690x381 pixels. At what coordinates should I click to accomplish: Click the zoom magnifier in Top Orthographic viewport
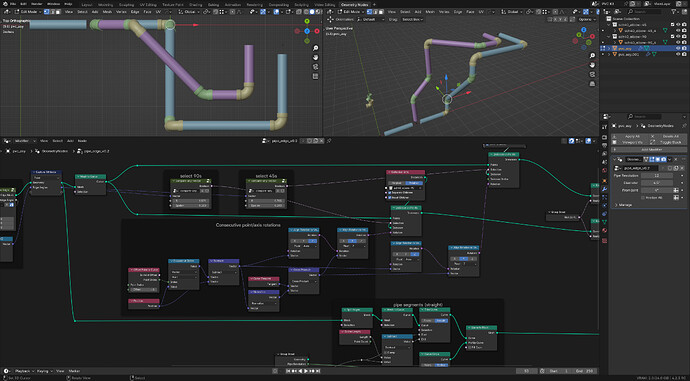coord(316,48)
